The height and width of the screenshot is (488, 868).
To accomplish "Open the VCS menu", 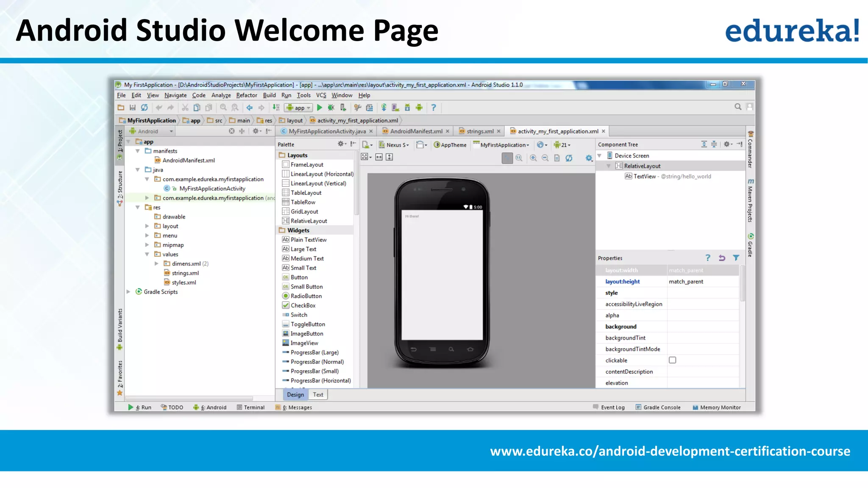I will click(x=321, y=95).
